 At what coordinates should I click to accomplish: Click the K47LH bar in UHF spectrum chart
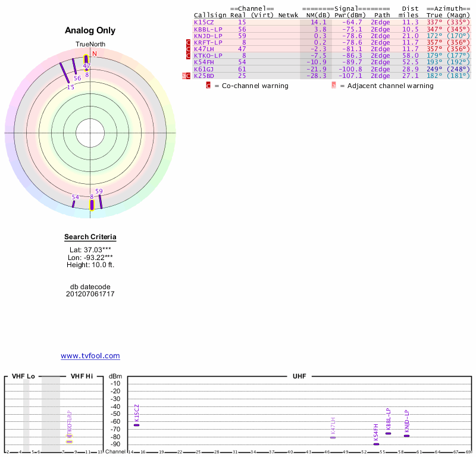333,437
